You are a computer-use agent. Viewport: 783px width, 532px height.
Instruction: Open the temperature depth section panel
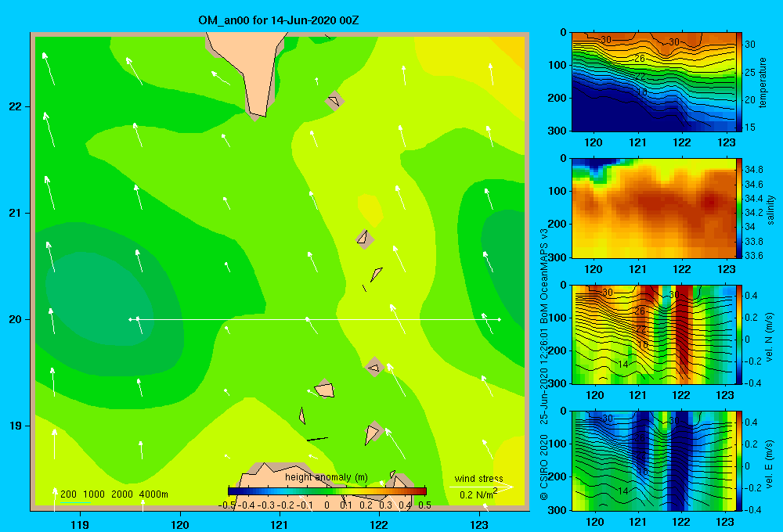654,82
